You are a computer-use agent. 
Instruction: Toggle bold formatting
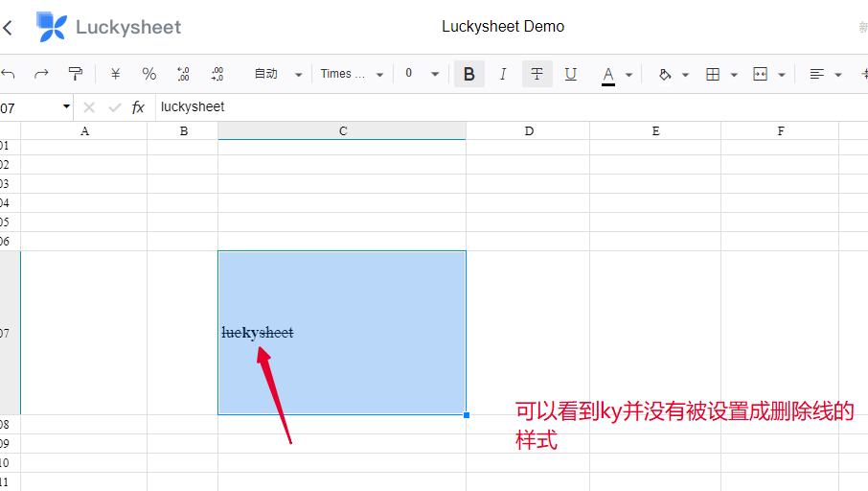click(x=468, y=74)
